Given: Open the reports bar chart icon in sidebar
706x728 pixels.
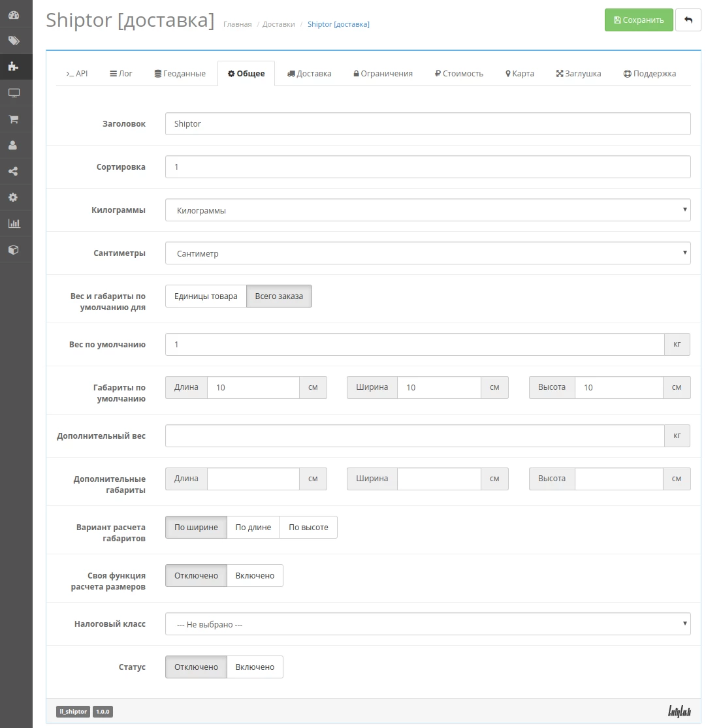Looking at the screenshot, I should tap(14, 223).
